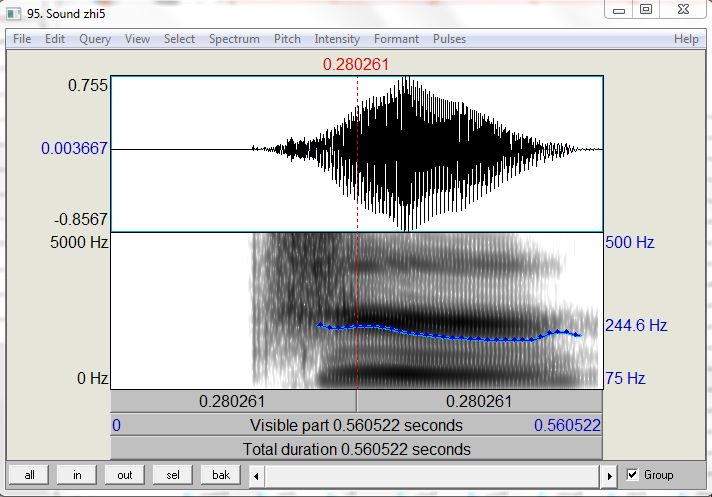The width and height of the screenshot is (712, 497).
Task: Click the 244.6 Hz pitch value
Action: pos(636,325)
